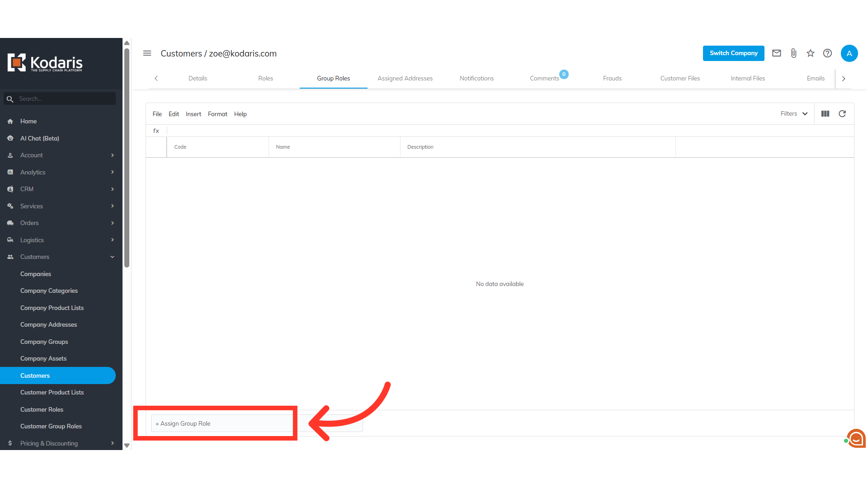Image resolution: width=868 pixels, height=488 pixels.
Task: Open the help question mark icon
Action: [827, 53]
